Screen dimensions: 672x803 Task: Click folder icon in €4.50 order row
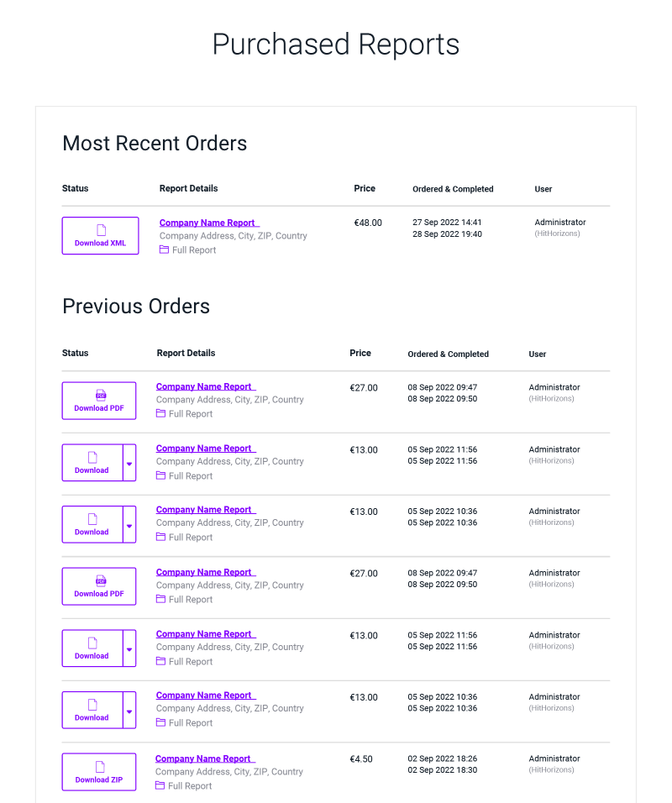[160, 785]
